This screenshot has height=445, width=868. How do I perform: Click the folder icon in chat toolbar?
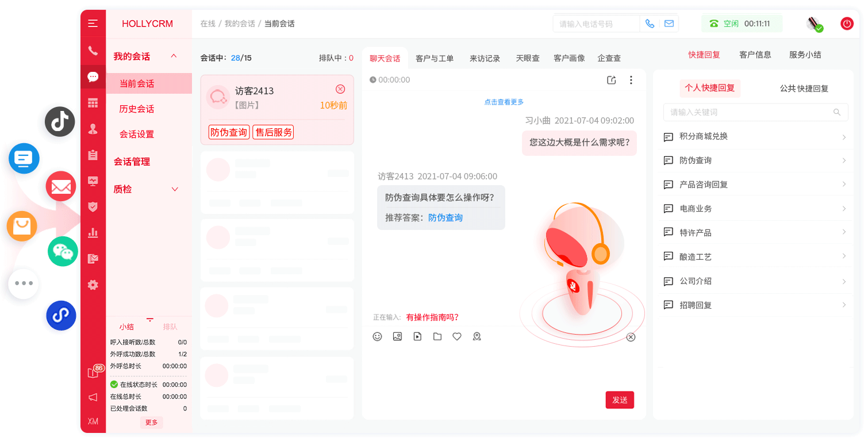click(x=437, y=337)
